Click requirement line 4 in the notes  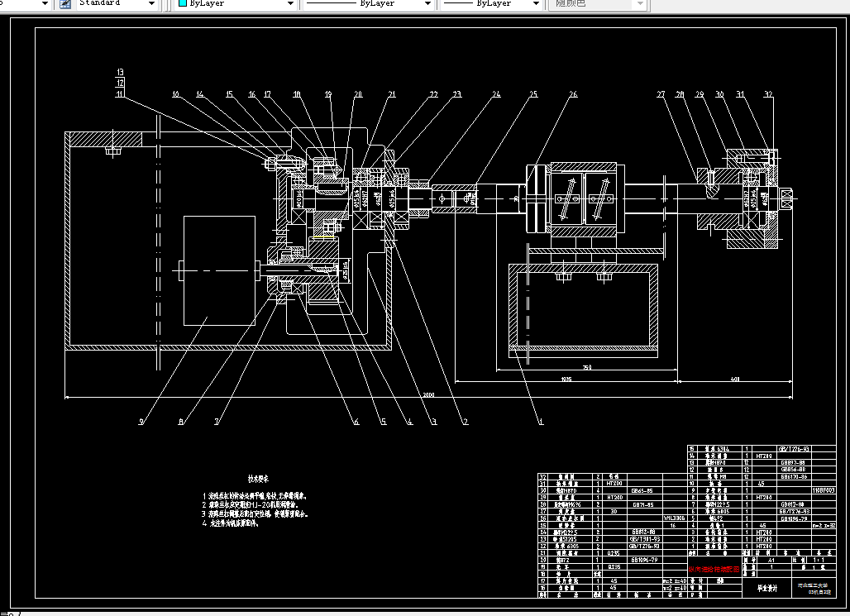click(x=231, y=523)
